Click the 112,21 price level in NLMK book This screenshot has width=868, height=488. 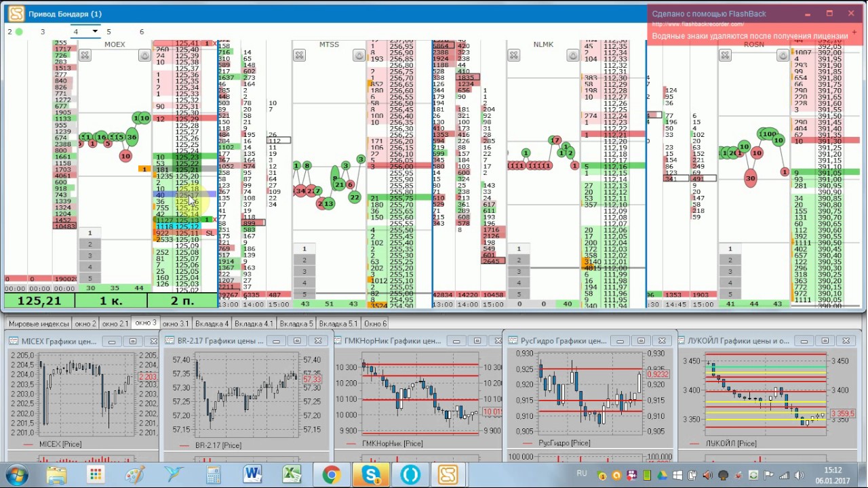click(615, 135)
